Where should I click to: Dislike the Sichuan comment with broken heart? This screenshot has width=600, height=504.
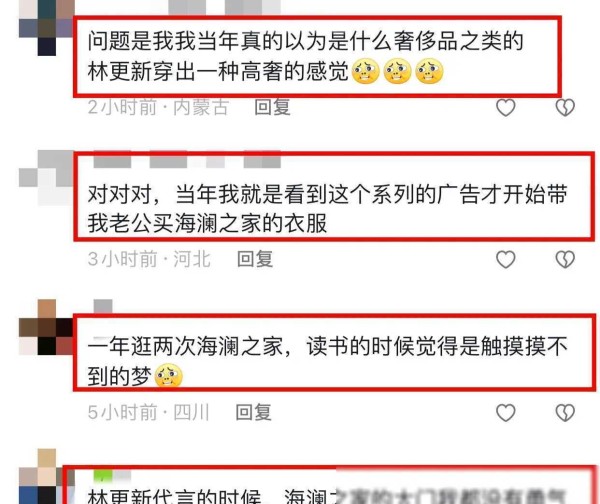point(565,413)
